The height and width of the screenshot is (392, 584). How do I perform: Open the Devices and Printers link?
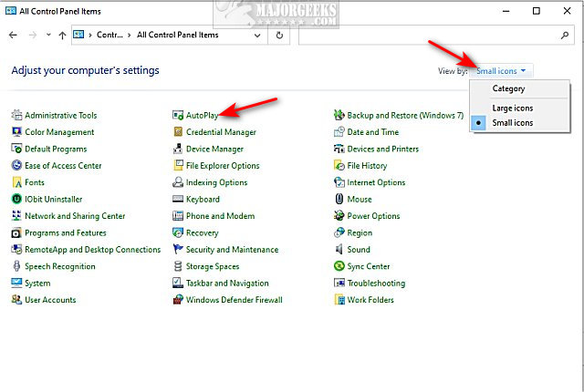pyautogui.click(x=383, y=149)
